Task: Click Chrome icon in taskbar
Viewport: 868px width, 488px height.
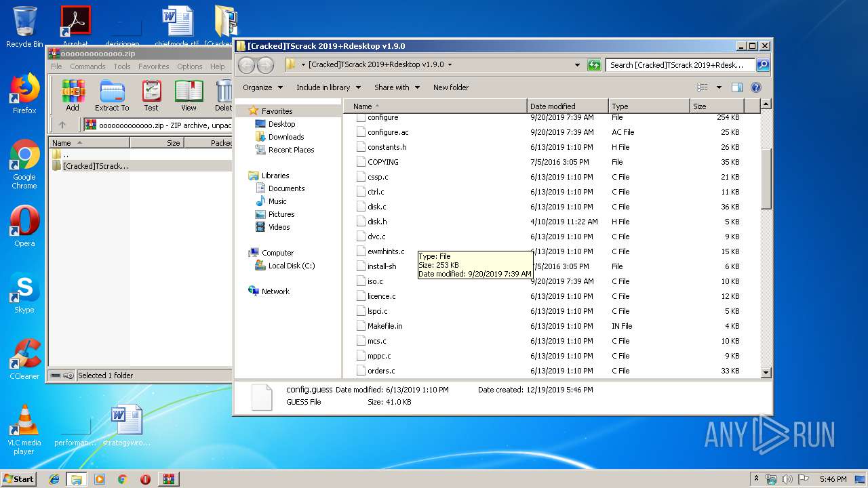Action: point(122,479)
